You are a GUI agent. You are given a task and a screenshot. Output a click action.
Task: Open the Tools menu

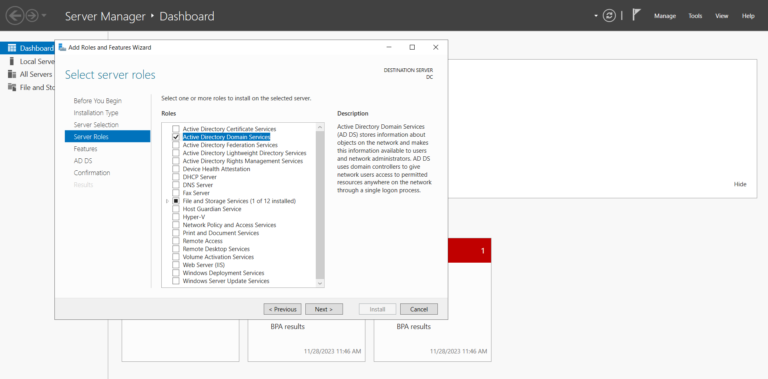[695, 16]
